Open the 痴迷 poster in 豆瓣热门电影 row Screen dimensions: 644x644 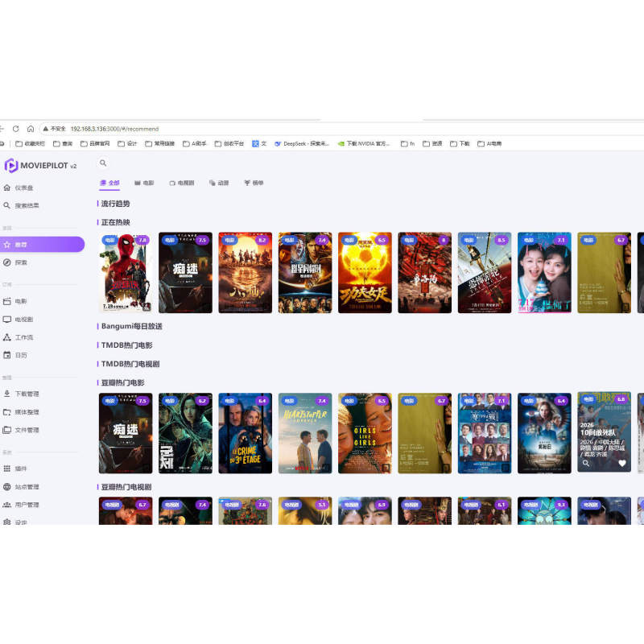tap(126, 433)
